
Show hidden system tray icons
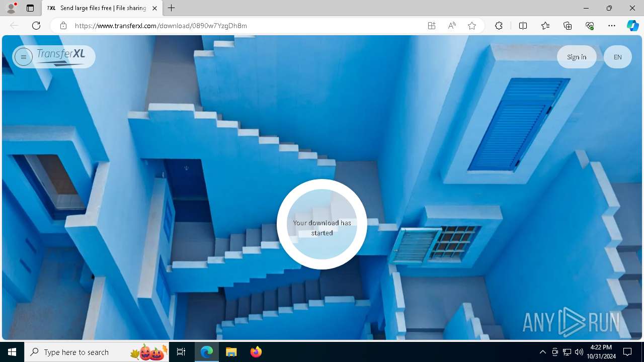542,352
